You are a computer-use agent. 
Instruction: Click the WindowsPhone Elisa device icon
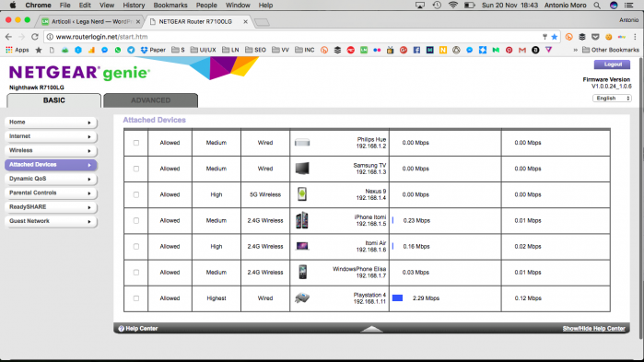(303, 272)
